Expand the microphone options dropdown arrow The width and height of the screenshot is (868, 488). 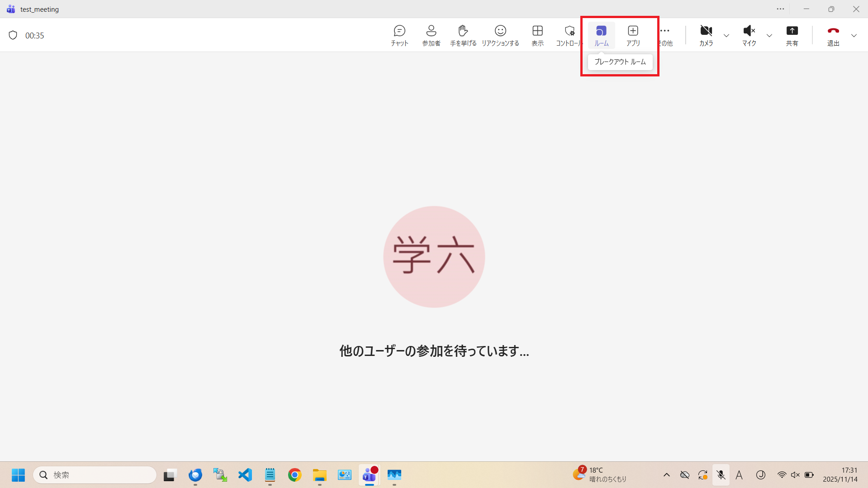point(769,36)
